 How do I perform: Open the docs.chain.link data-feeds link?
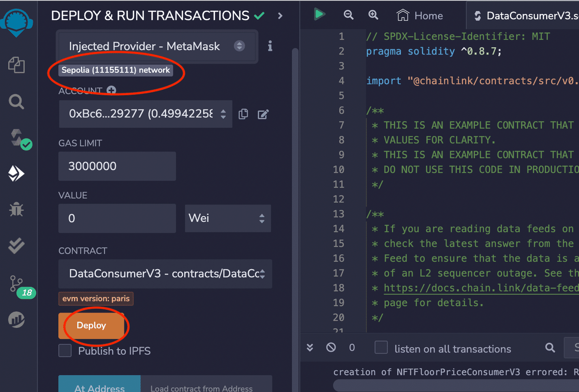pos(481,288)
